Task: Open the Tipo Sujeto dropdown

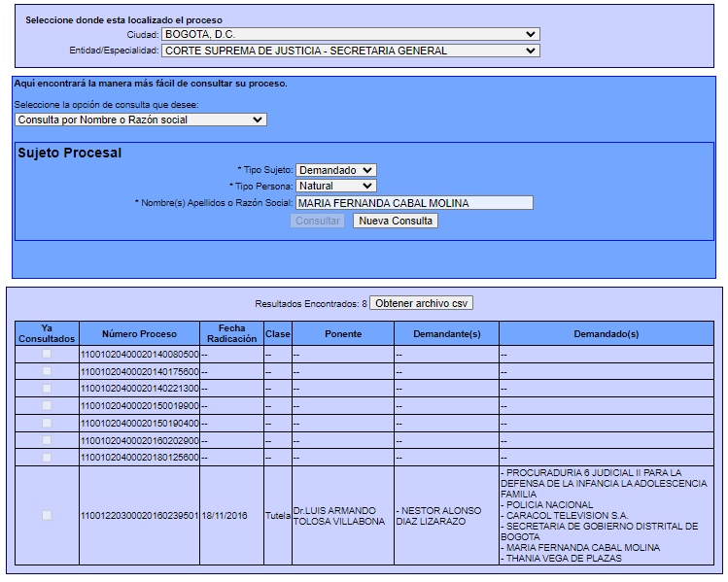Action: tap(335, 170)
